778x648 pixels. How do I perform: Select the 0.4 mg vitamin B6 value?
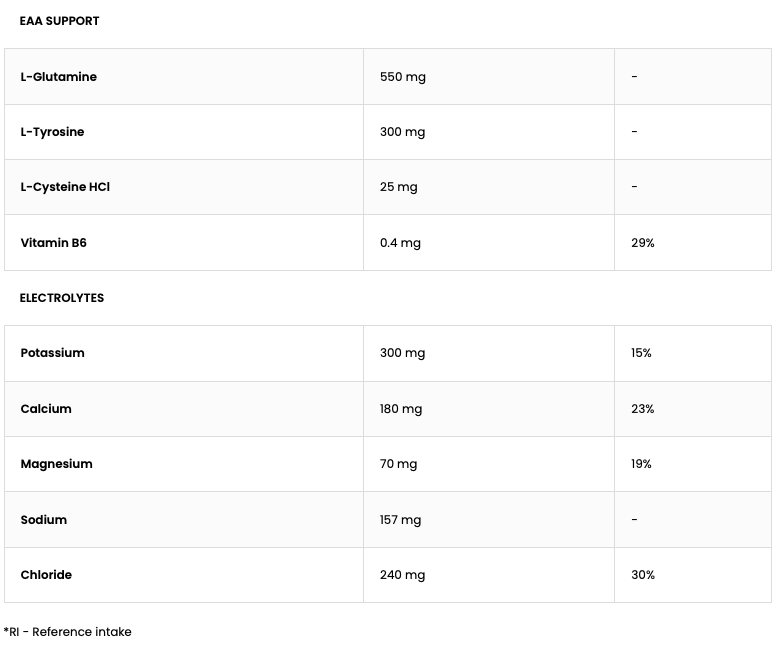point(400,243)
